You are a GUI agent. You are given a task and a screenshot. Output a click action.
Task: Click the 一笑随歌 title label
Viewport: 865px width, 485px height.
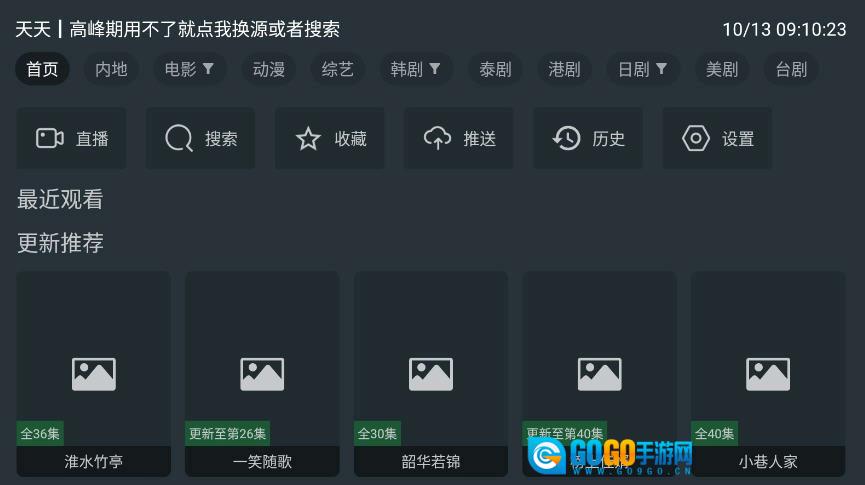point(262,461)
